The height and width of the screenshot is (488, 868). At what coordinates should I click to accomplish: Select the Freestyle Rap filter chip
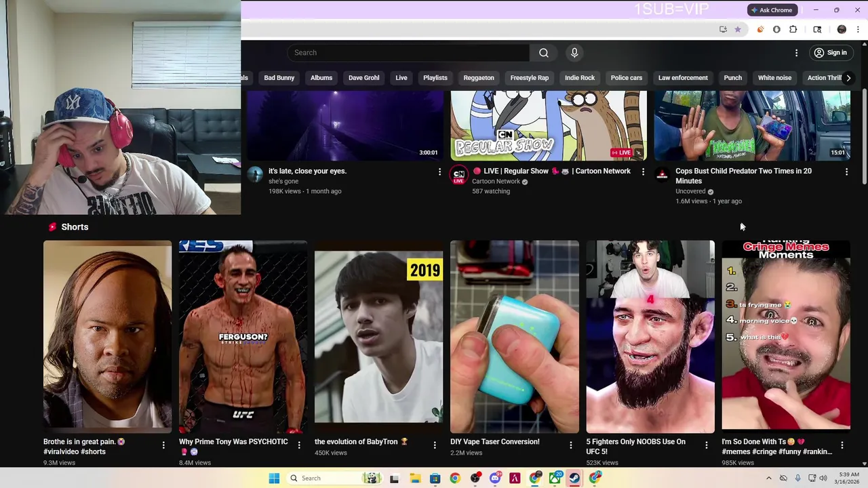pos(530,78)
